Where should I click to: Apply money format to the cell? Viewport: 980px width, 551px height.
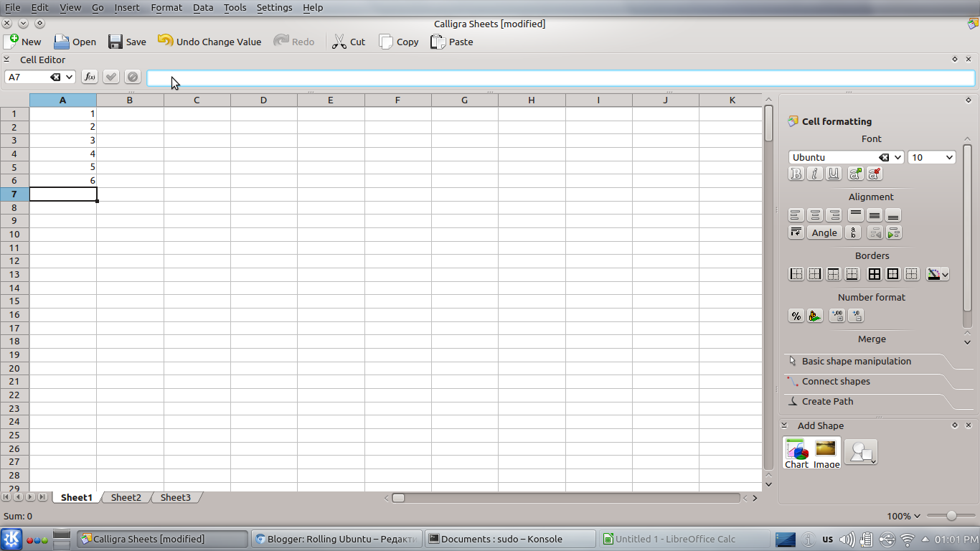815,315
